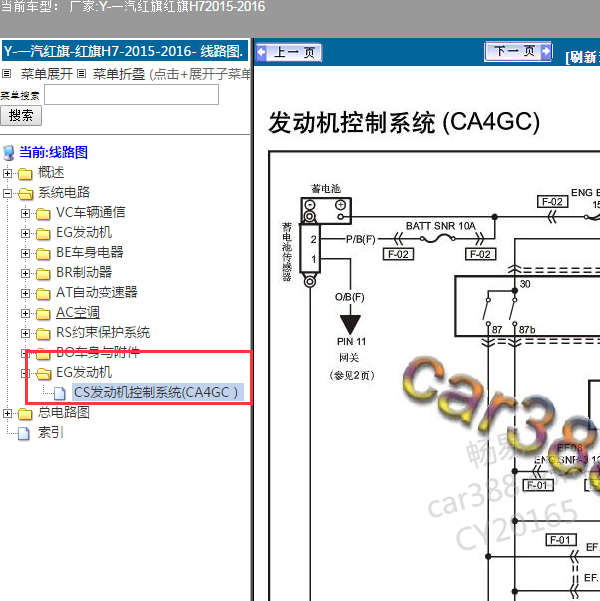Click the BATT SNR 10A fuse label
This screenshot has height=601, width=600.
441,226
